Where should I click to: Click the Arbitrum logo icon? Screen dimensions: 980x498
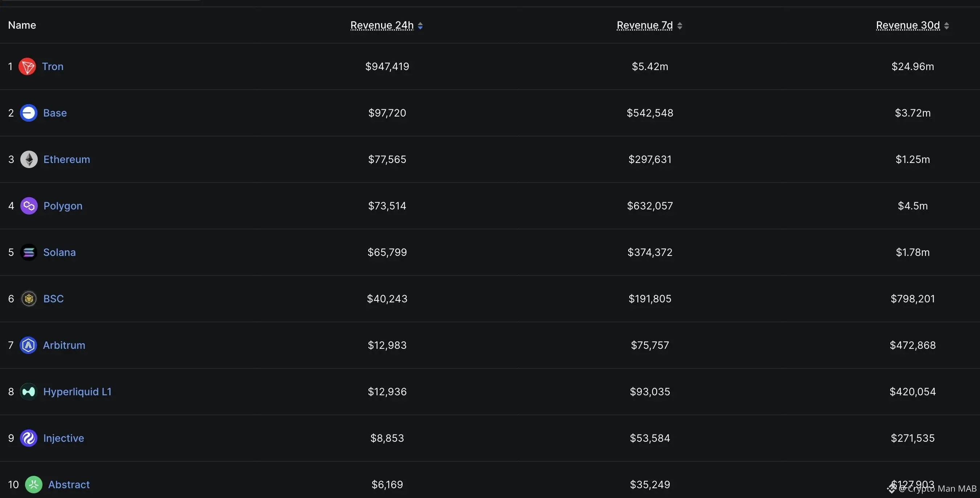29,345
